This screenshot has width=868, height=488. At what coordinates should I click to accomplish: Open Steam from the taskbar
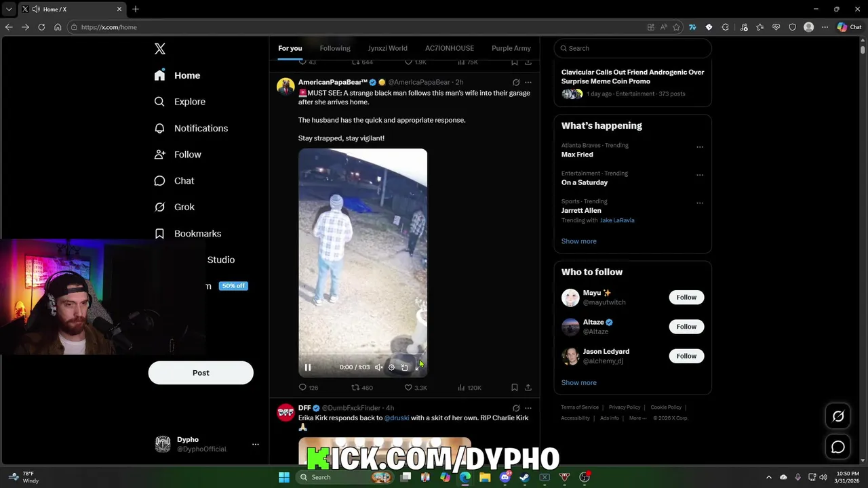524,477
